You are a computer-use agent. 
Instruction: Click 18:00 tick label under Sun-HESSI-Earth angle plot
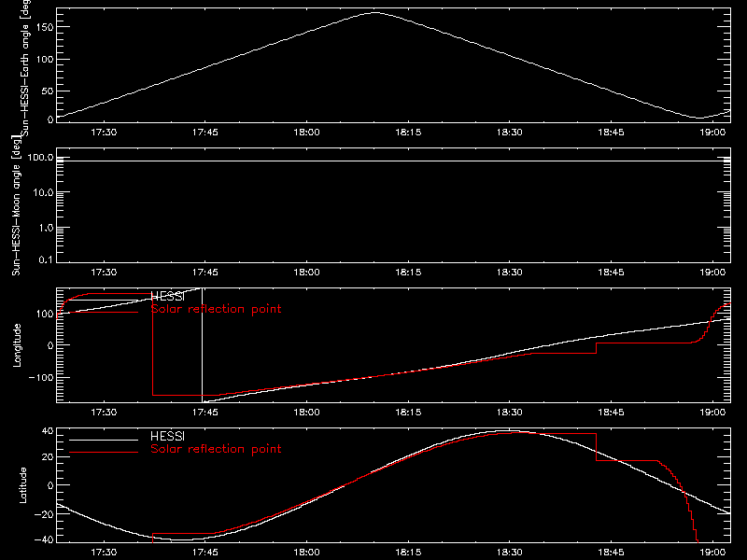tap(306, 132)
